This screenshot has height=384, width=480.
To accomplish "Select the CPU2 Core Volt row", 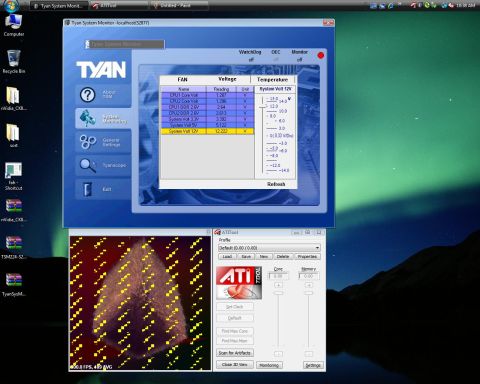I will [x=207, y=101].
